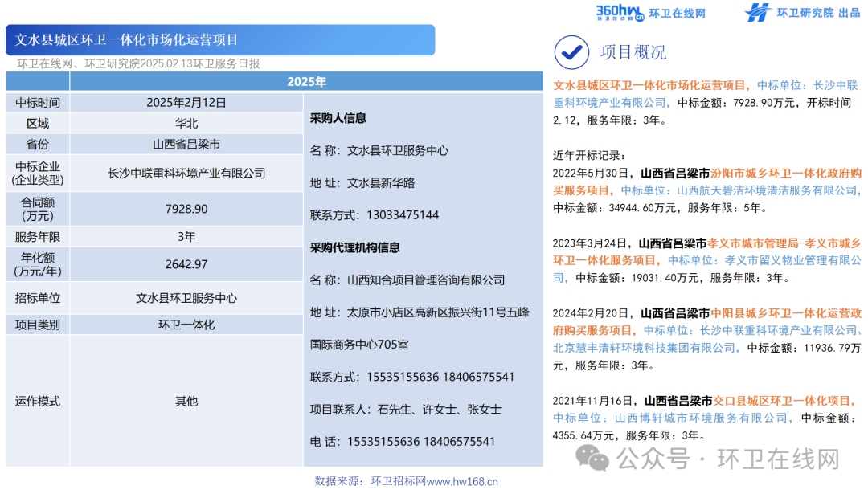Select 文水县环卫服务中心 in the 招标单位 row
This screenshot has width=868, height=494.
coord(186,298)
